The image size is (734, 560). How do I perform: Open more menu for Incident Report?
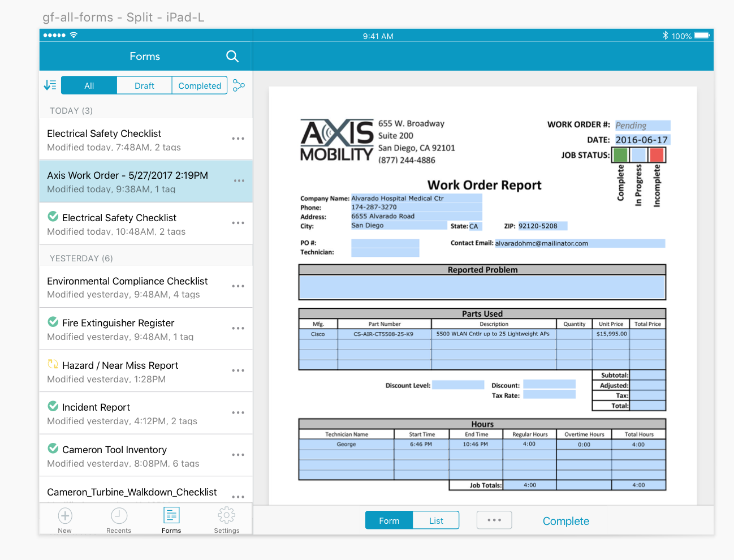238,413
